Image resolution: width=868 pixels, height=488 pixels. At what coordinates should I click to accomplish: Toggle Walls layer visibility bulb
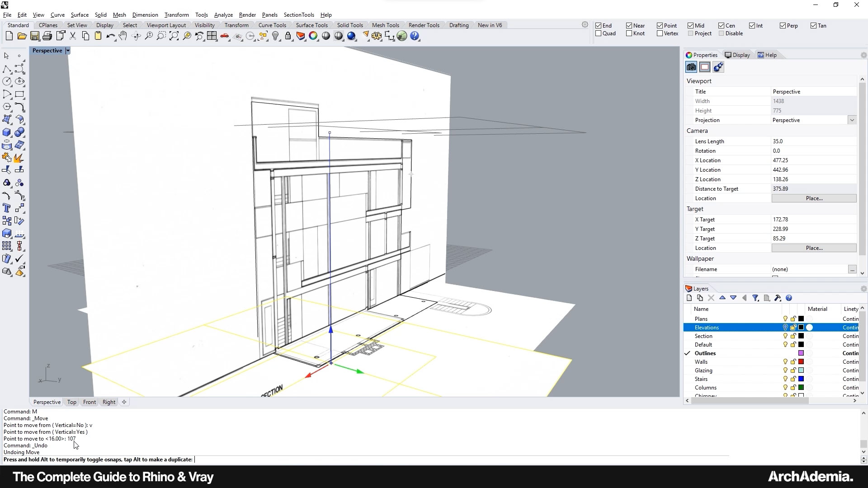pyautogui.click(x=785, y=362)
